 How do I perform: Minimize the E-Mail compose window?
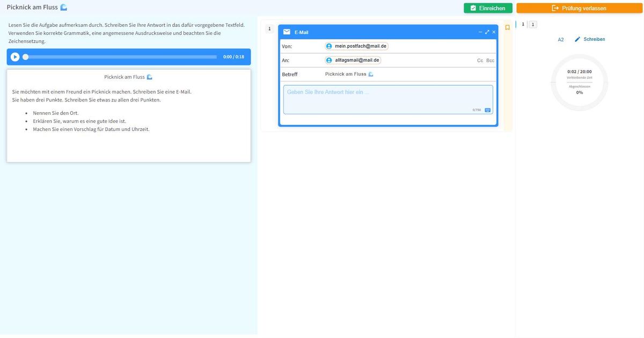point(480,32)
